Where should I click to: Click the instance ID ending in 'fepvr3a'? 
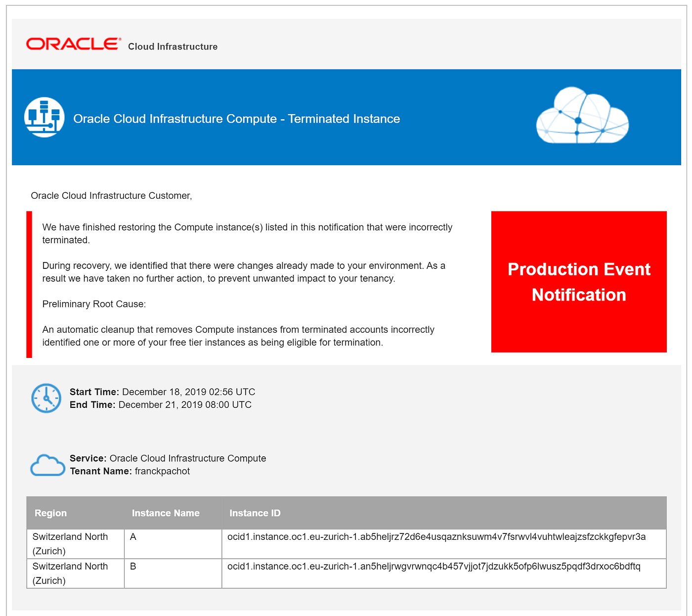pos(436,537)
